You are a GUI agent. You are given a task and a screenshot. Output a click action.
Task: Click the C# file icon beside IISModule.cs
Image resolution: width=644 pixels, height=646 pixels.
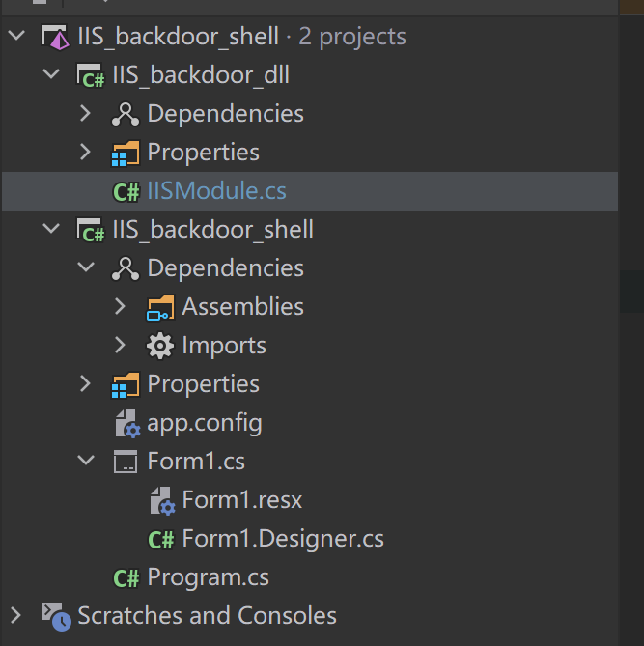pyautogui.click(x=126, y=192)
